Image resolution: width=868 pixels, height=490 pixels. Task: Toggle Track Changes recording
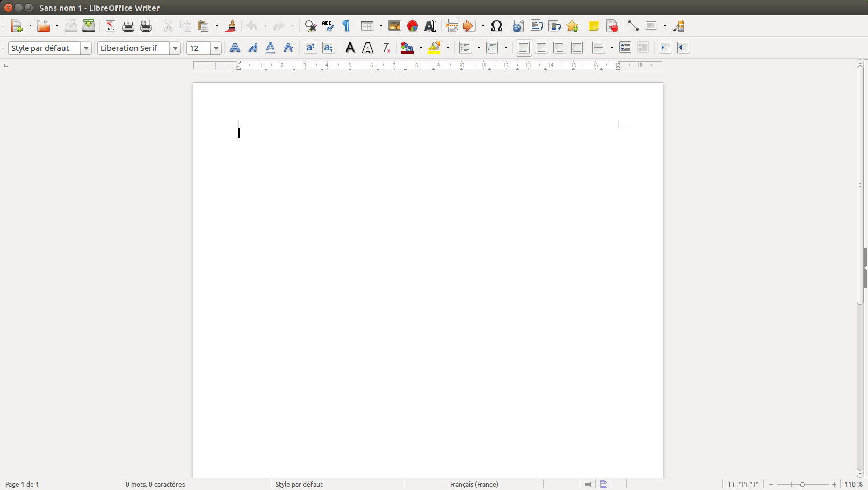pyautogui.click(x=612, y=26)
